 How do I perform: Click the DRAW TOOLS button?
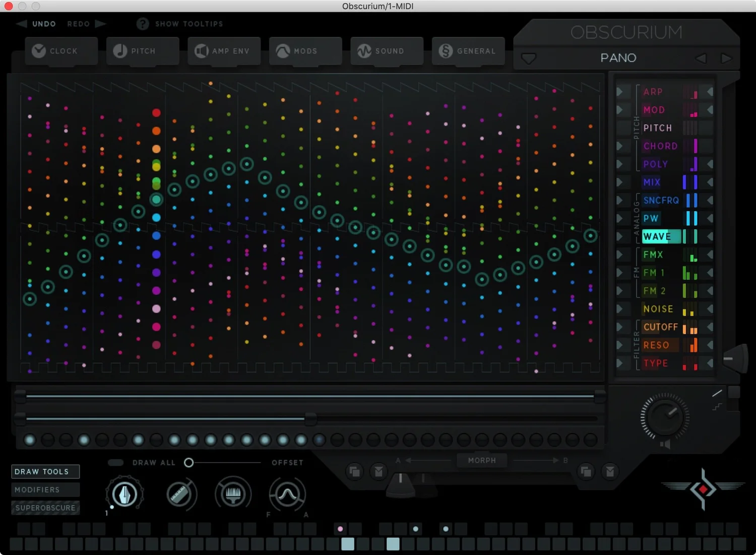(x=45, y=471)
